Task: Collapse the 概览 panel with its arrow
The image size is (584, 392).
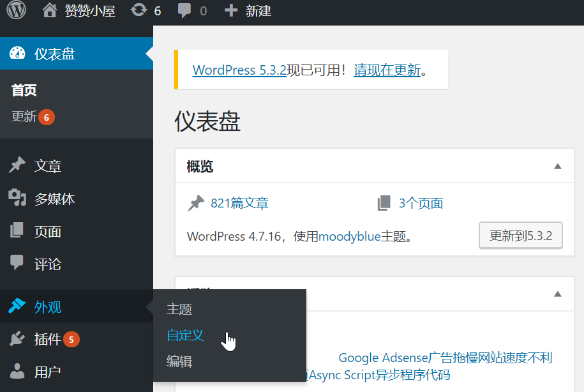Action: click(558, 166)
